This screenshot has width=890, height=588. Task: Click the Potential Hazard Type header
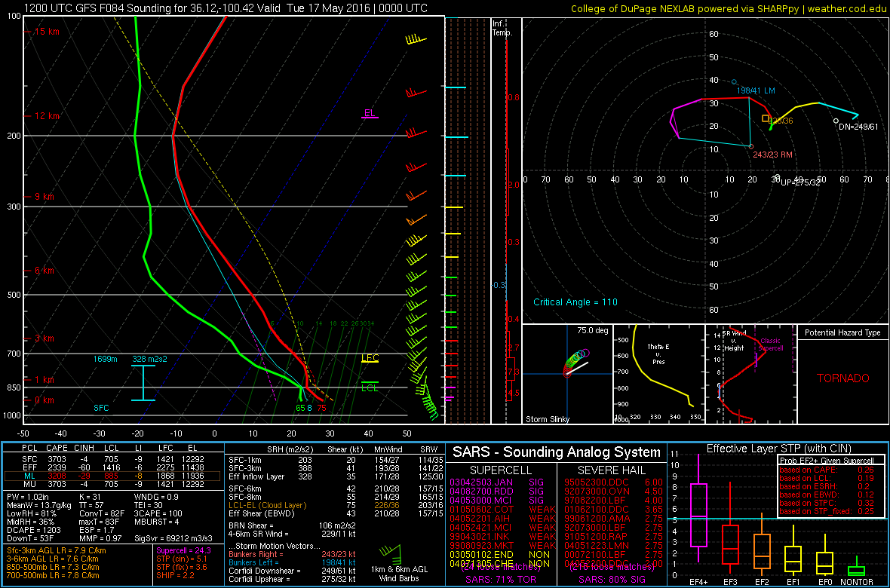843,332
